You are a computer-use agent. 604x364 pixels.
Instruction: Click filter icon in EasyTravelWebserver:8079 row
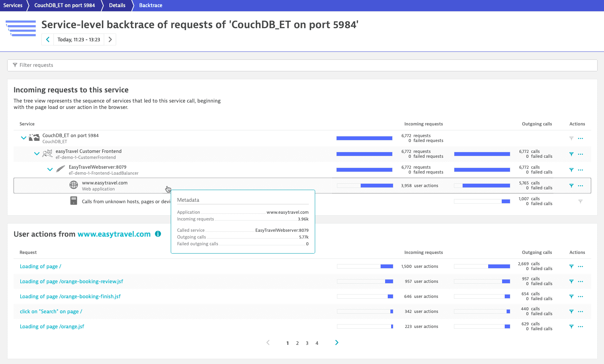571,170
